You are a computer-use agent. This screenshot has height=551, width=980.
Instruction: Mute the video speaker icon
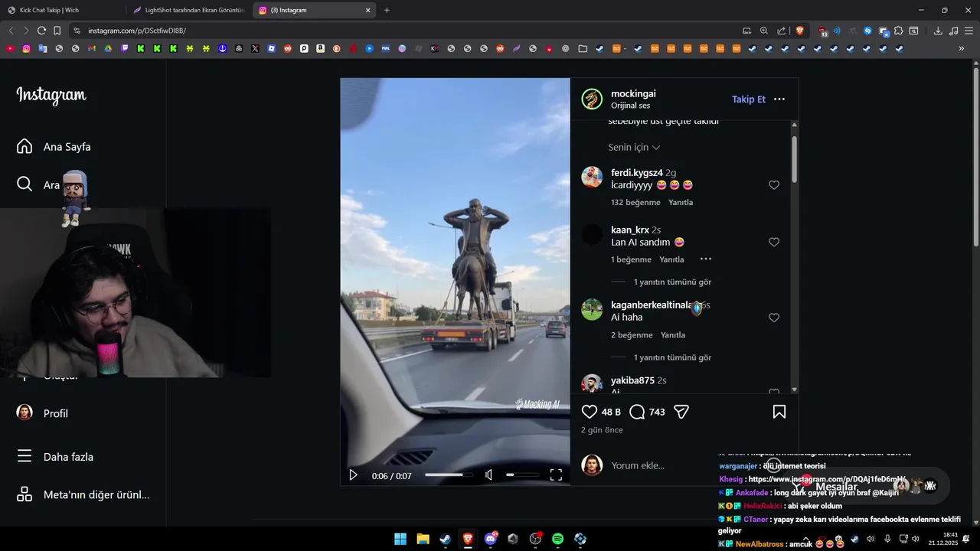488,475
